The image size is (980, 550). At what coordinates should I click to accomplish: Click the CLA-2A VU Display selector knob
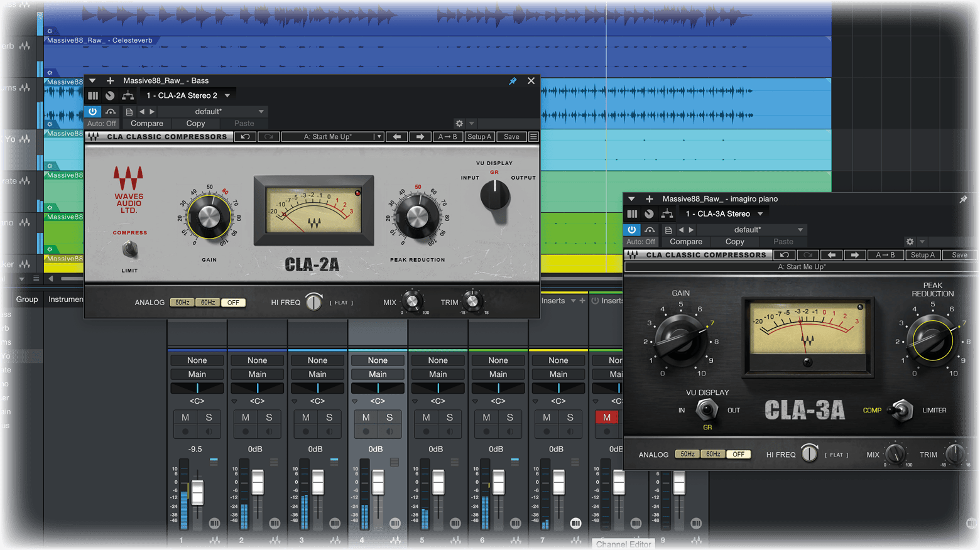(495, 196)
